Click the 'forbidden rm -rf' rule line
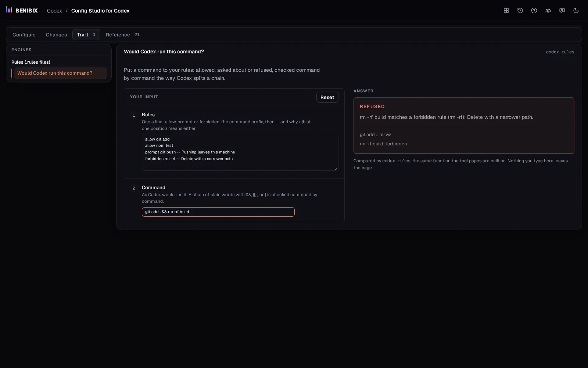Viewport: 588px width, 368px height. (x=189, y=159)
